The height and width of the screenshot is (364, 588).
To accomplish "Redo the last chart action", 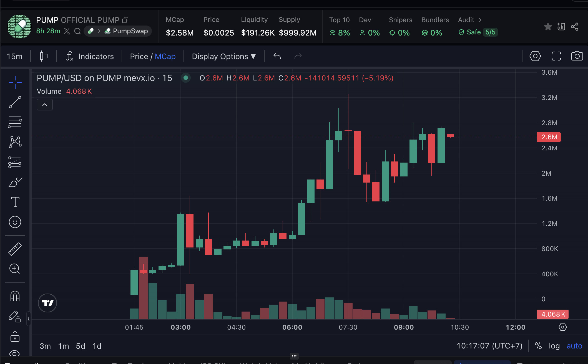I will coord(298,56).
